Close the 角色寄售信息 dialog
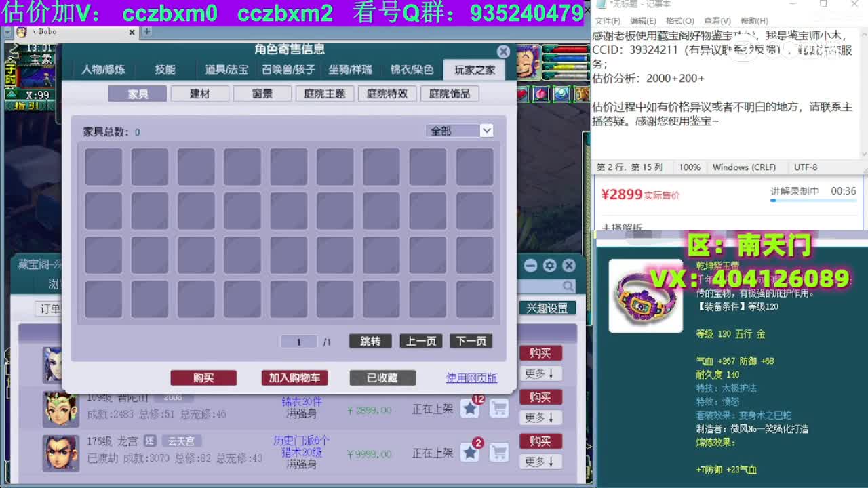 pos(503,52)
